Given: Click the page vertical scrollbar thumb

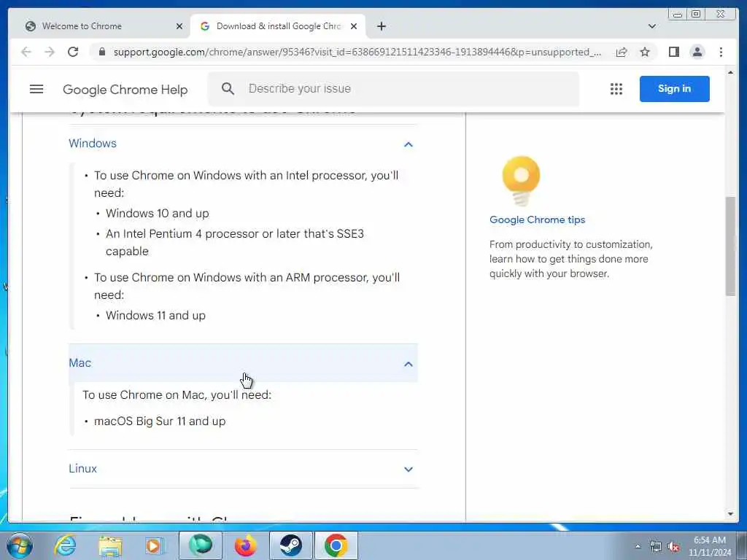Looking at the screenshot, I should click(730, 246).
